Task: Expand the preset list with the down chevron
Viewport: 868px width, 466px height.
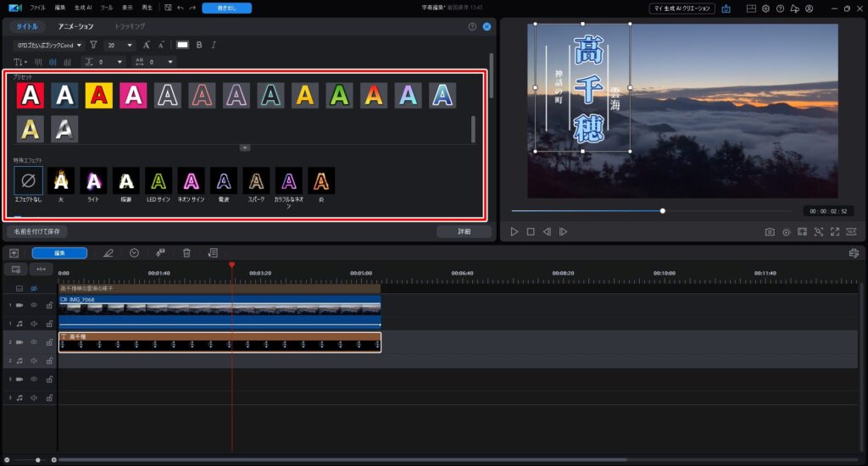Action: click(245, 147)
